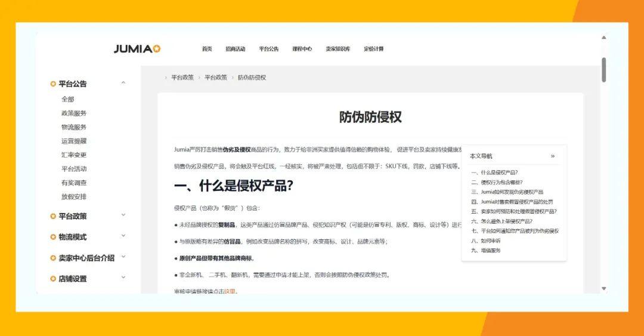This screenshot has height=336, width=644.
Task: Open 平台公告 in the top navigation bar
Action: (x=268, y=49)
